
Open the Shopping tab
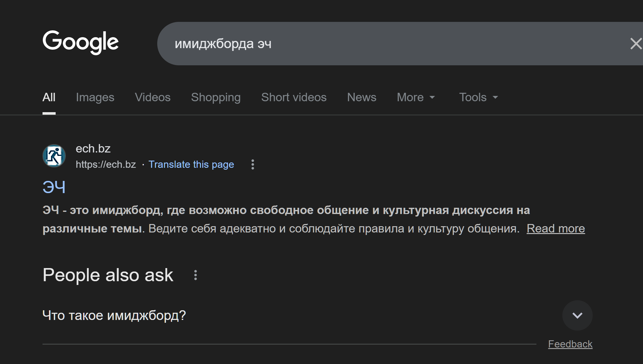point(216,97)
